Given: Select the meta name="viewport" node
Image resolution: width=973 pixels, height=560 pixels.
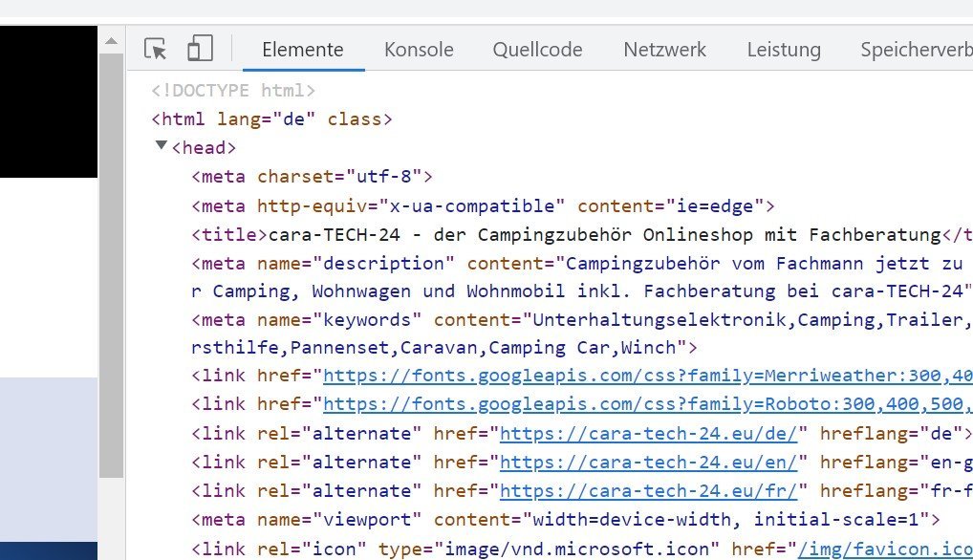Looking at the screenshot, I should [566, 519].
